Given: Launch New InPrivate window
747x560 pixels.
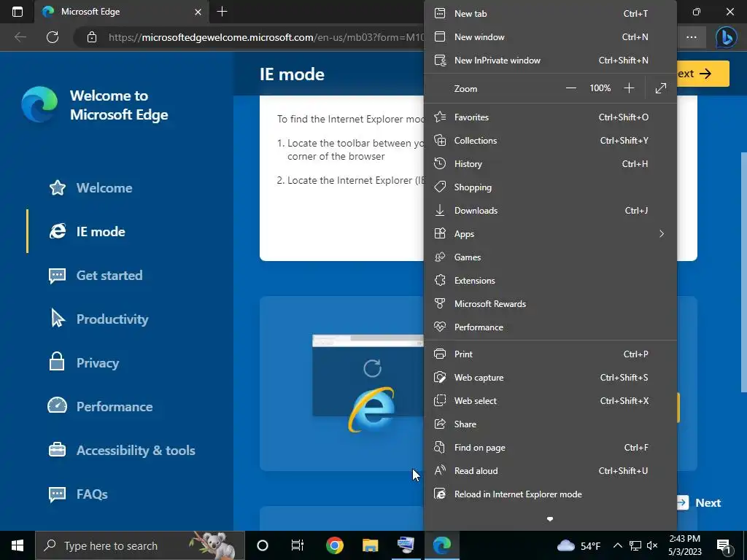Looking at the screenshot, I should [550, 60].
